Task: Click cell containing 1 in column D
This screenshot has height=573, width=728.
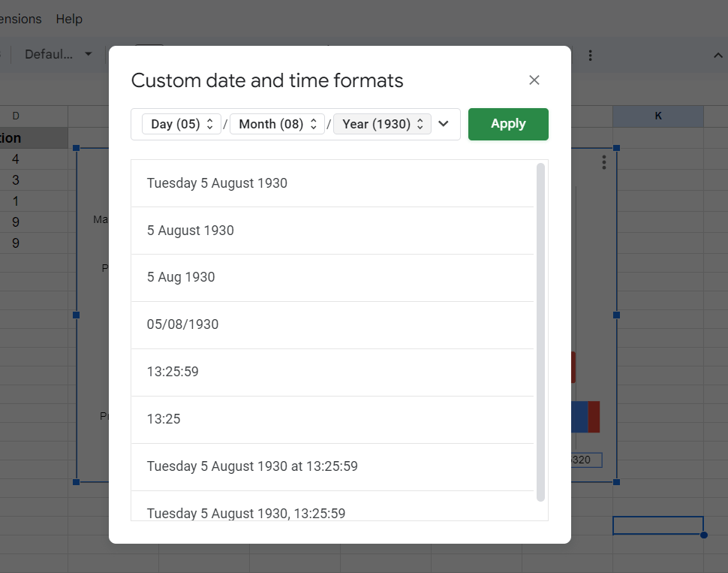Action: point(34,201)
